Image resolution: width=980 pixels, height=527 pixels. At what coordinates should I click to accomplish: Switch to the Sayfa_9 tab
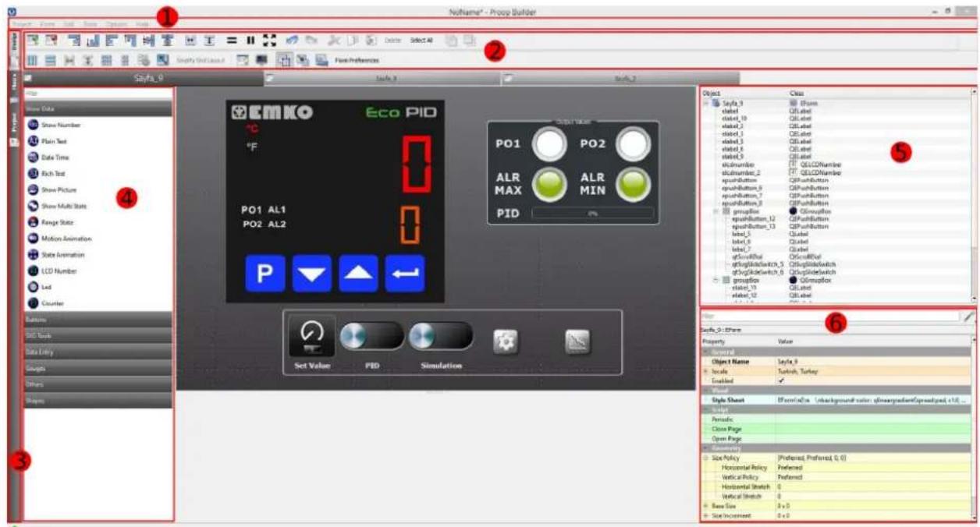pyautogui.click(x=143, y=78)
